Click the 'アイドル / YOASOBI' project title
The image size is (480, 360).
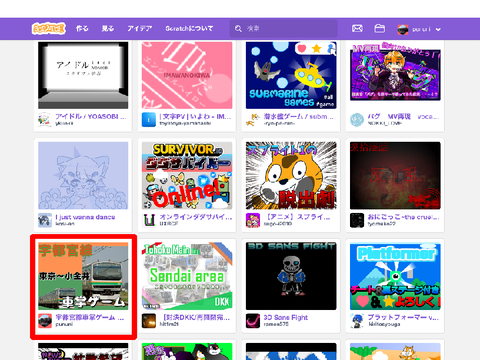pyautogui.click(x=91, y=116)
